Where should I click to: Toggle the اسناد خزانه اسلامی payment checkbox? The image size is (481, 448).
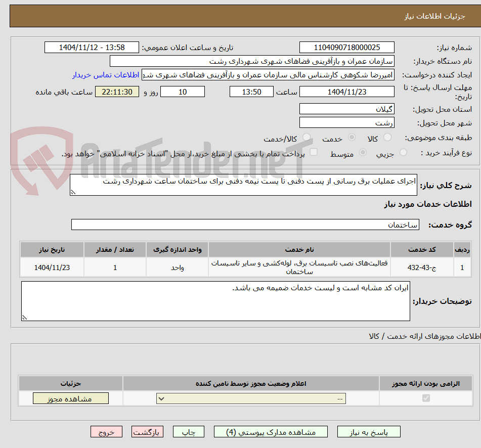pos(314,152)
